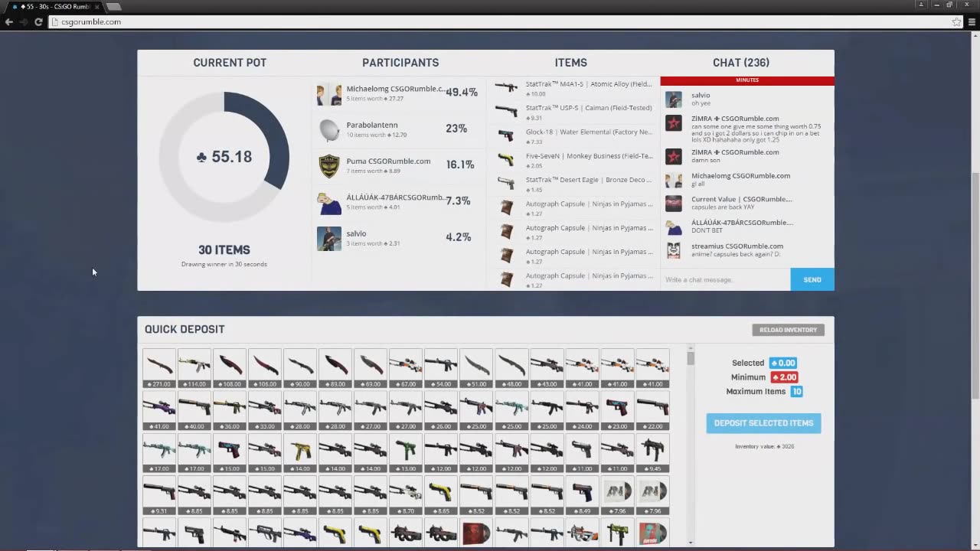Viewport: 980px width, 551px height.
Task: Click StatTrak M4A1-S Atomic Alloy item icon
Action: tap(506, 87)
